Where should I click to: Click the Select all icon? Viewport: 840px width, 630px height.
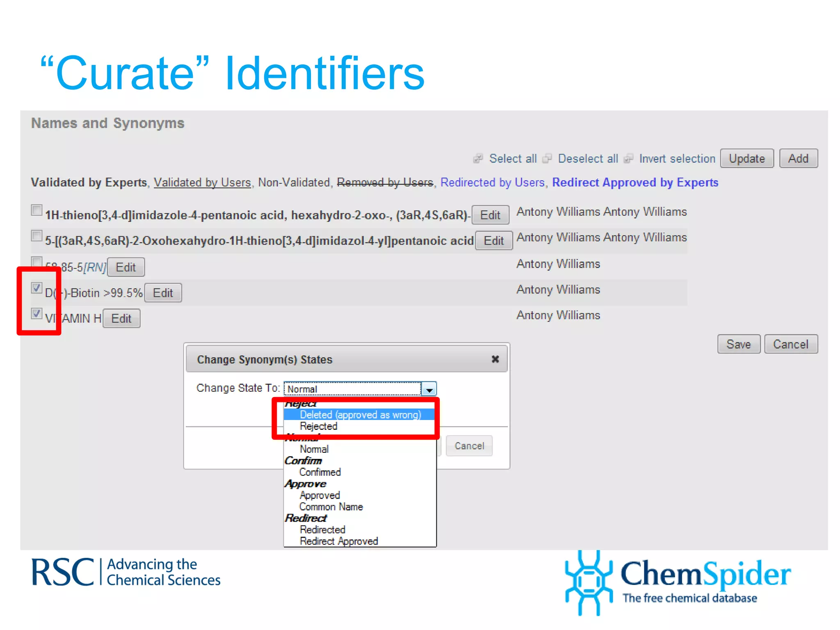(x=478, y=159)
